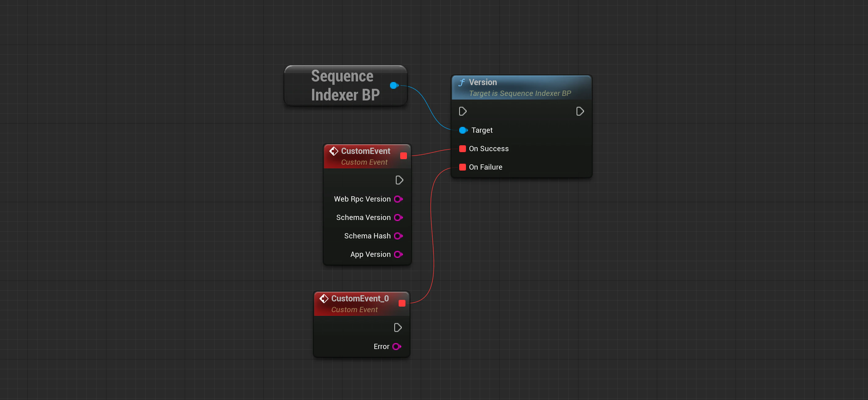Click the red On Failure delegate pin

[x=462, y=167]
